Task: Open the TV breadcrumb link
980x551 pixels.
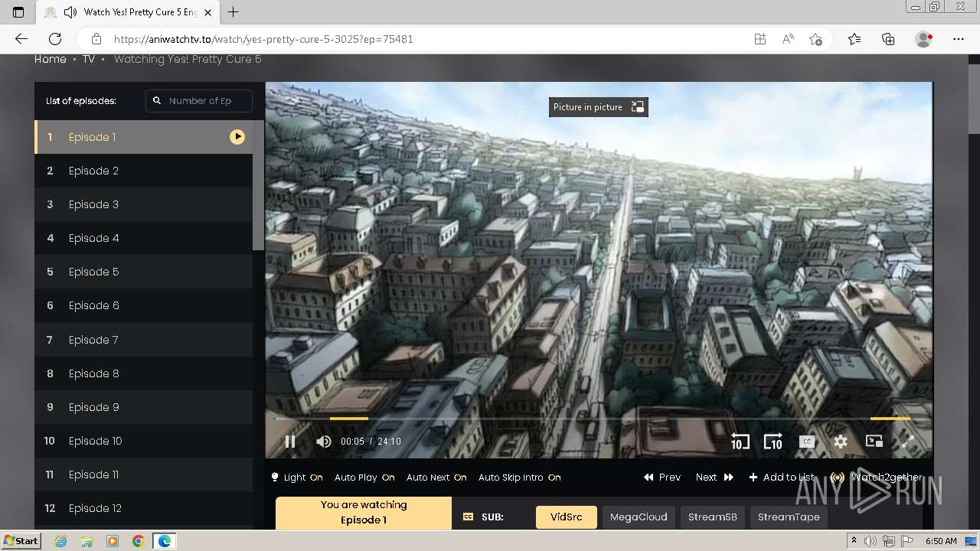Action: tap(89, 59)
